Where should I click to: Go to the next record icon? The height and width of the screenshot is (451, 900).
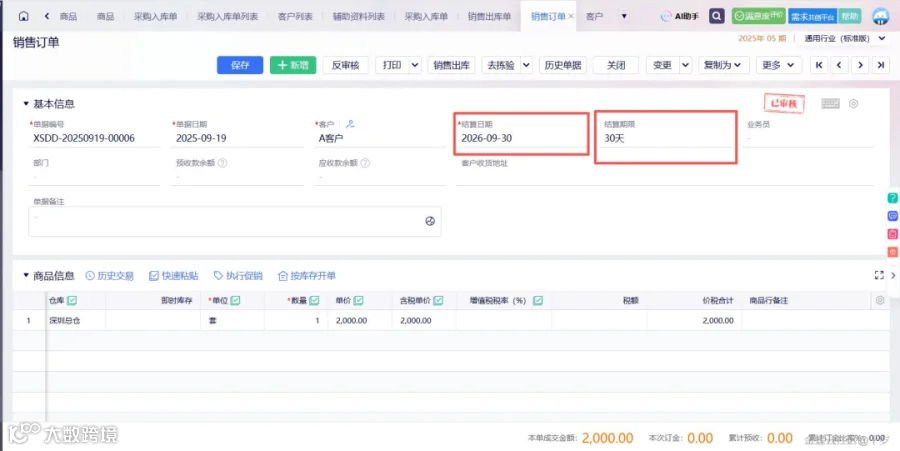[860, 65]
